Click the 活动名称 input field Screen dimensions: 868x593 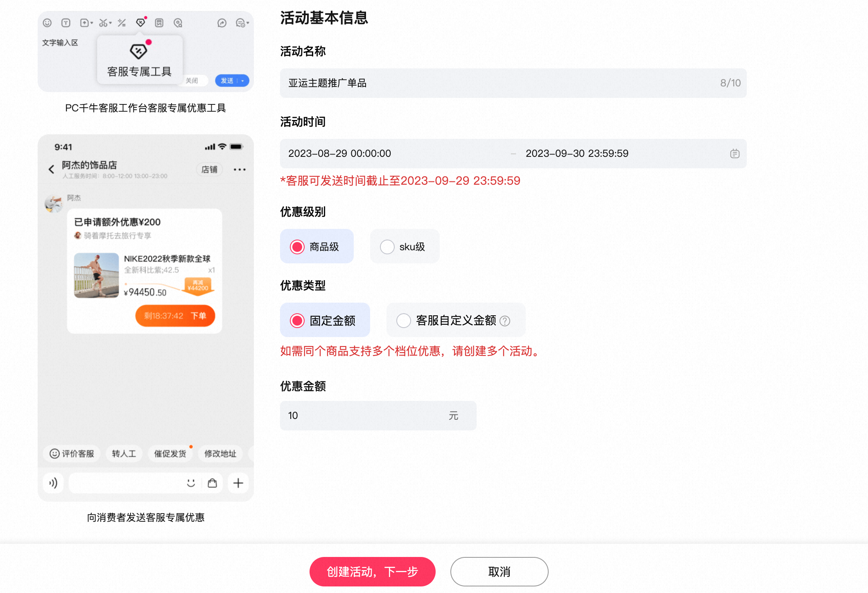click(513, 83)
